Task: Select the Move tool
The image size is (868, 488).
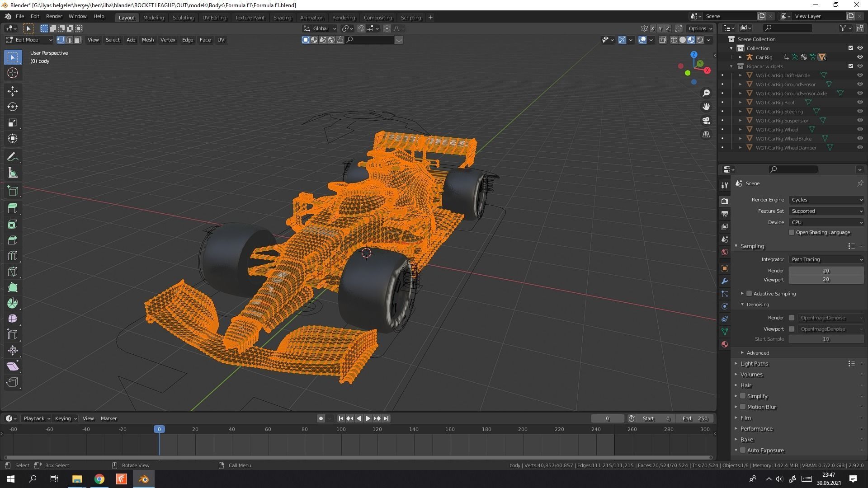Action: [x=13, y=91]
